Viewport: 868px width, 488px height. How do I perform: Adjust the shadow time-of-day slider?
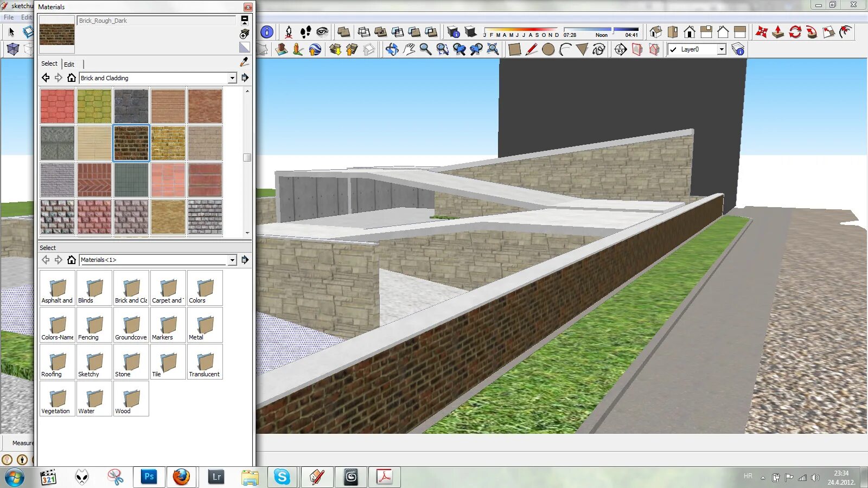pos(601,32)
